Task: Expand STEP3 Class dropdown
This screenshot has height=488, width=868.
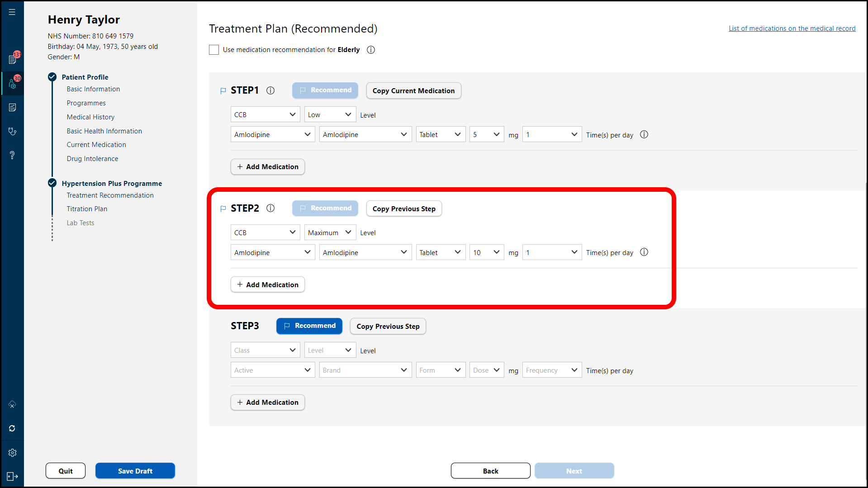Action: (x=265, y=351)
